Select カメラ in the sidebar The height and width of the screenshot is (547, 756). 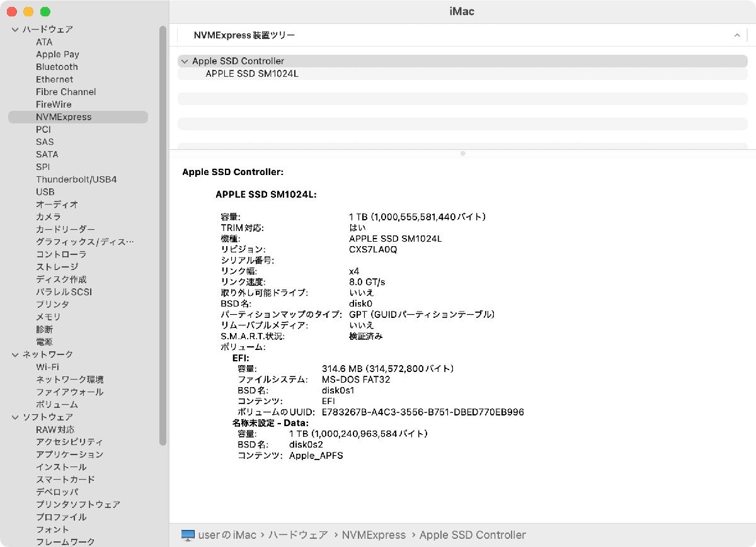pos(49,217)
